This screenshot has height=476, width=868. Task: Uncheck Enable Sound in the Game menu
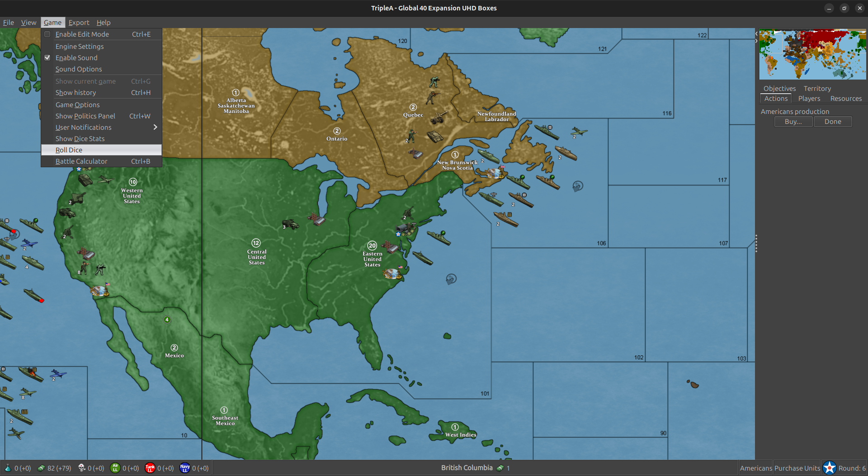(x=76, y=57)
